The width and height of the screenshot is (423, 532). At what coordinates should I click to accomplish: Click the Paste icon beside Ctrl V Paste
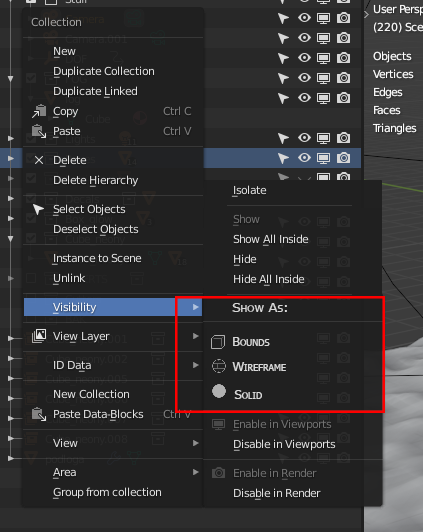pos(39,131)
